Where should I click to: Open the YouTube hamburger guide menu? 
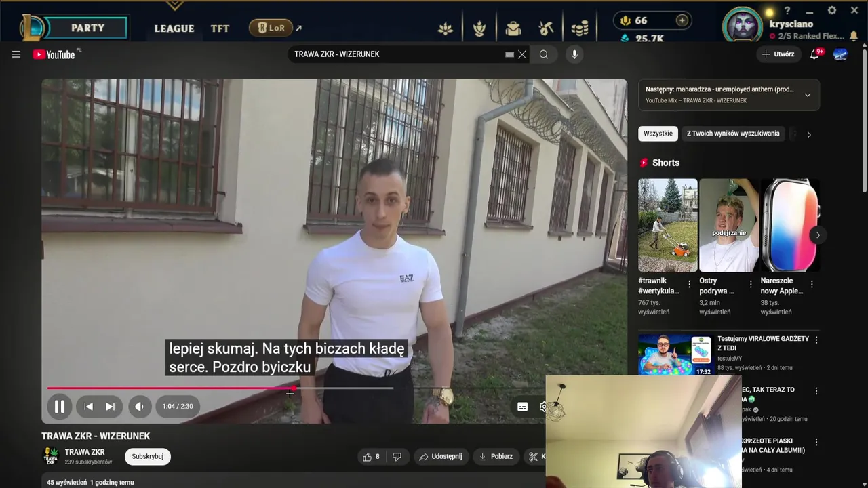coord(16,54)
